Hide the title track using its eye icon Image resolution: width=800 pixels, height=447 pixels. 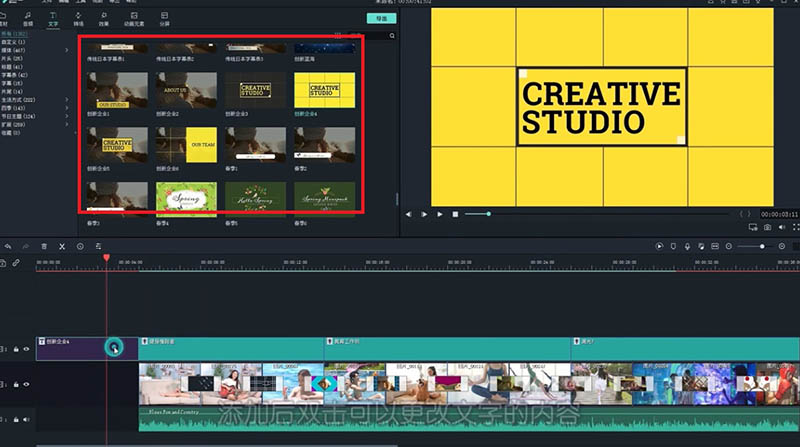27,349
